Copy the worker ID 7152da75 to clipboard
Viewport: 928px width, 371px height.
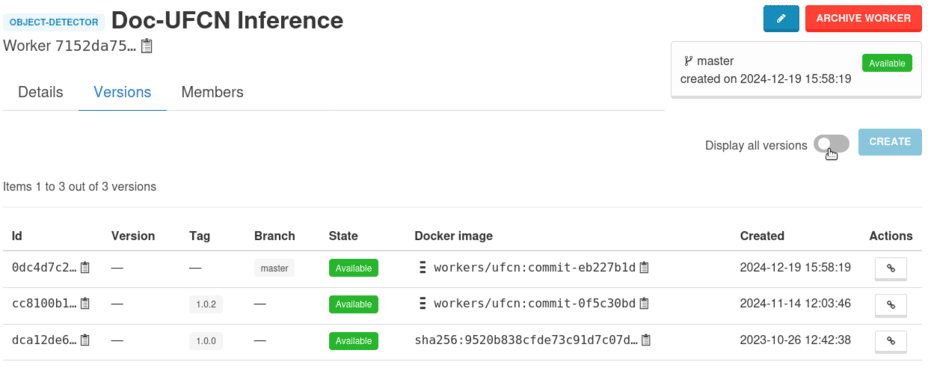pos(147,46)
